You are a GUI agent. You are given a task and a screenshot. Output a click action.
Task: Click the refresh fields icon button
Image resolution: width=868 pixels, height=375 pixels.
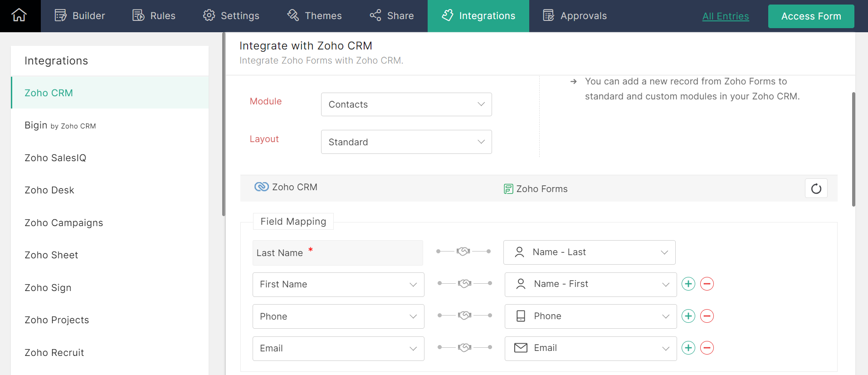(x=816, y=188)
